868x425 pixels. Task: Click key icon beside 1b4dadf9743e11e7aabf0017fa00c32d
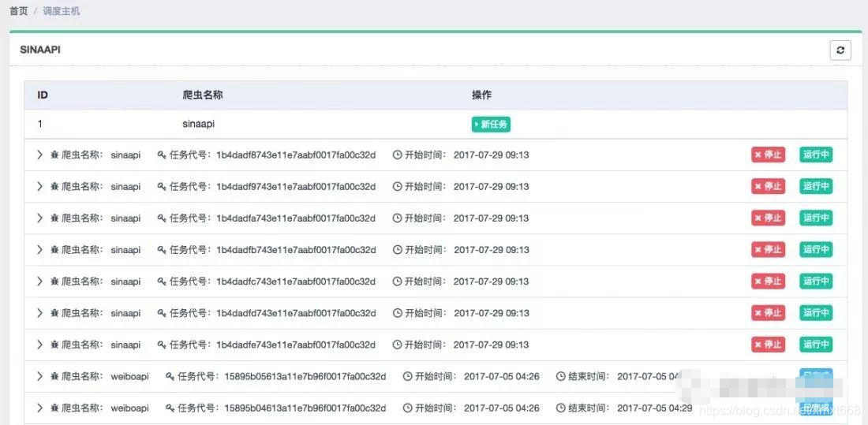pos(162,187)
